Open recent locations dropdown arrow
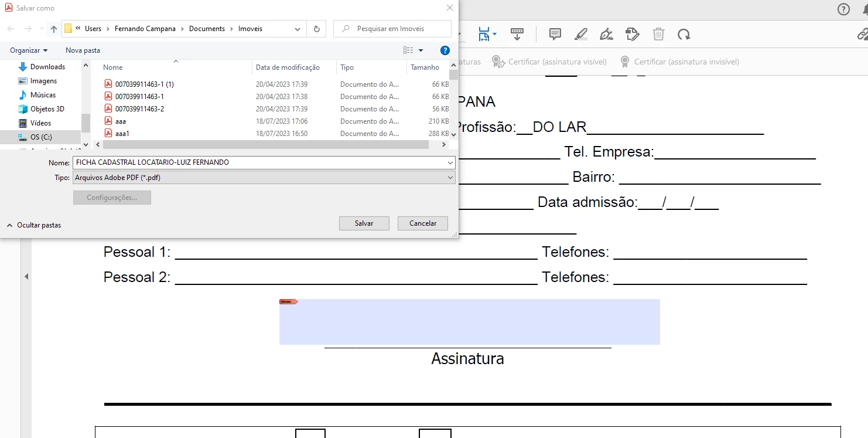 (42, 29)
